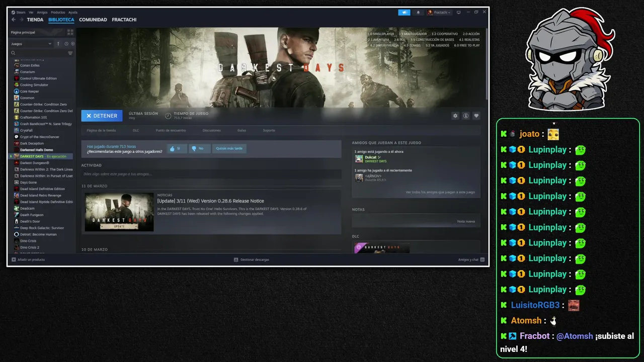Click the Core Keeper game icon
644x362 pixels.
click(17, 92)
